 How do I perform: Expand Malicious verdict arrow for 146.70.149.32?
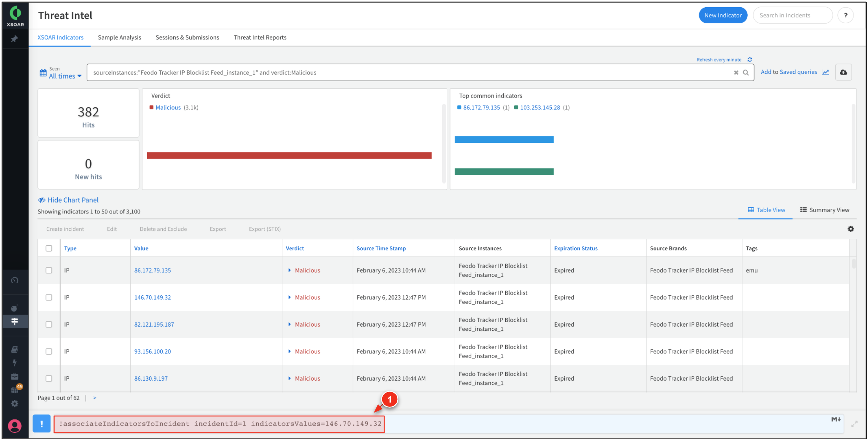point(289,297)
